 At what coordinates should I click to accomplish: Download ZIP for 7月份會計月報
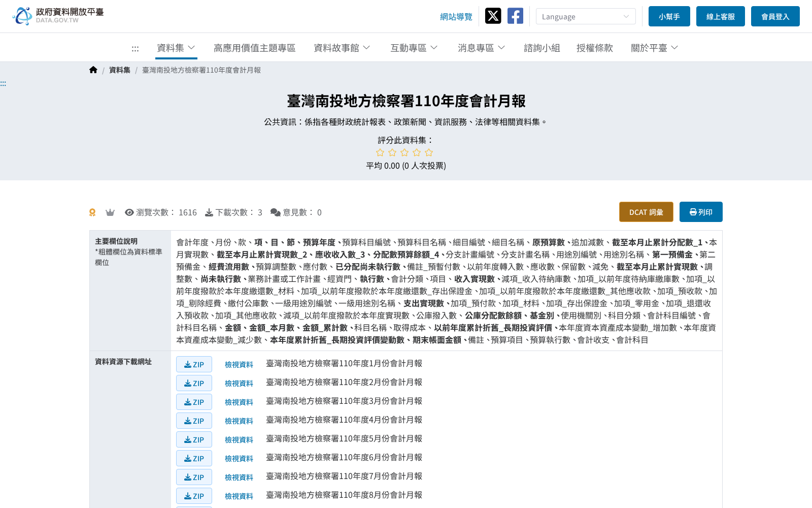(x=194, y=477)
